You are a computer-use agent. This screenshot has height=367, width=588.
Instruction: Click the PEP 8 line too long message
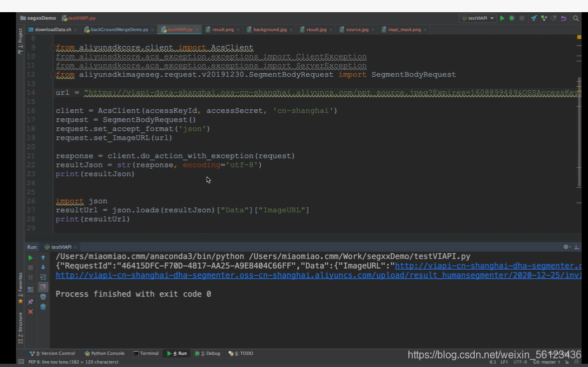pos(73,362)
